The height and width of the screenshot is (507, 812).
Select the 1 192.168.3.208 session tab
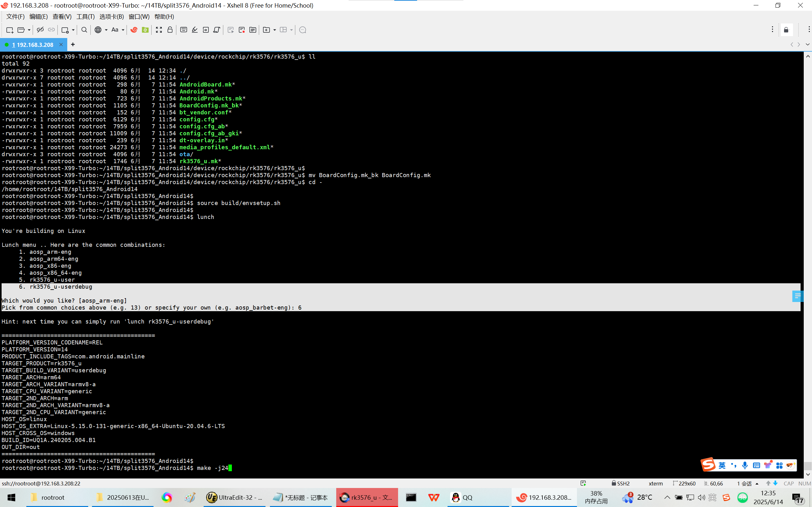[x=33, y=45]
